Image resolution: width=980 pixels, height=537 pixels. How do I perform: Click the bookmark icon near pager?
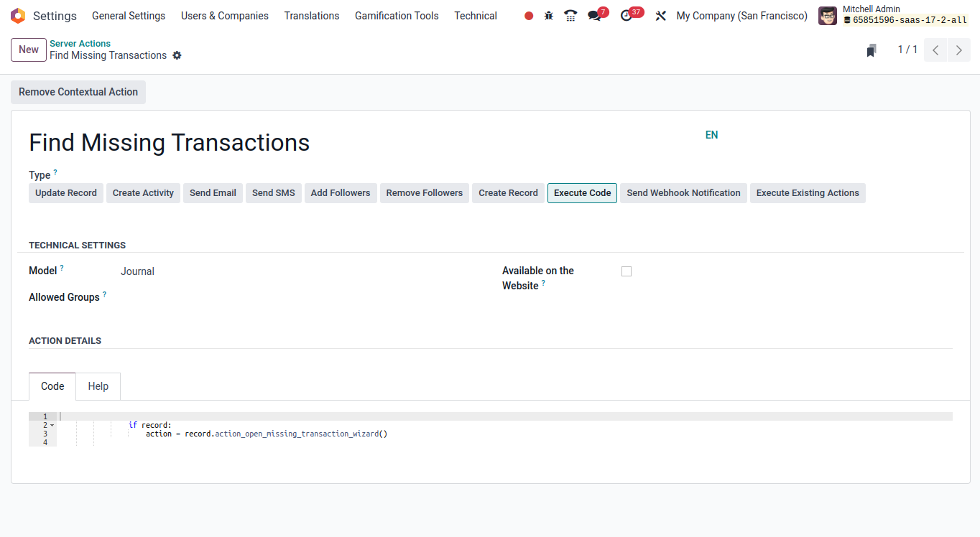[872, 50]
